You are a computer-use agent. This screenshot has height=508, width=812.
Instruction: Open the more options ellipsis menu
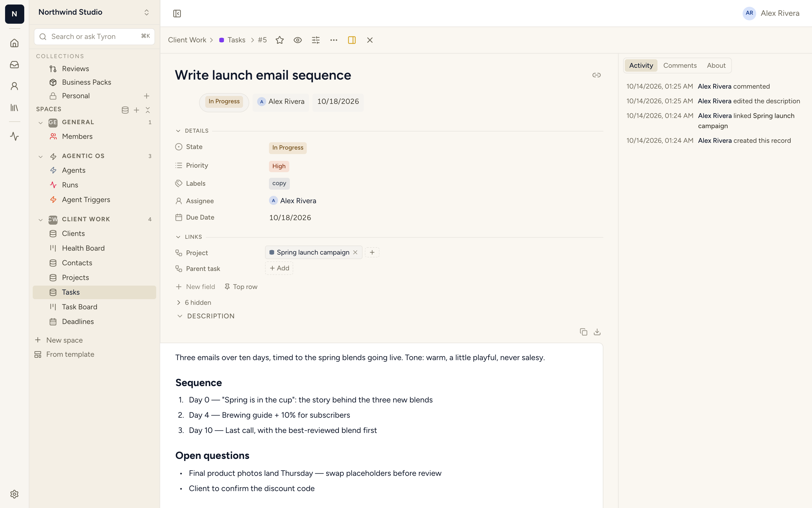click(334, 40)
